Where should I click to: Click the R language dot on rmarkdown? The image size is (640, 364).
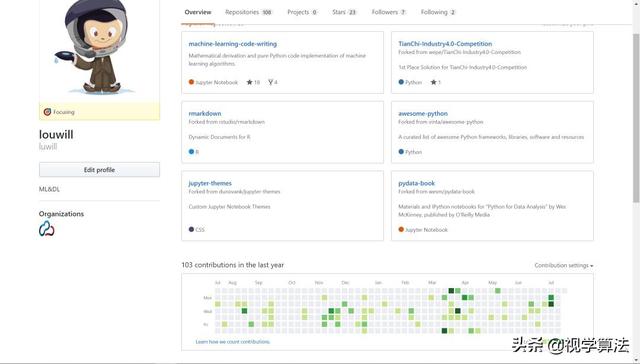click(191, 152)
